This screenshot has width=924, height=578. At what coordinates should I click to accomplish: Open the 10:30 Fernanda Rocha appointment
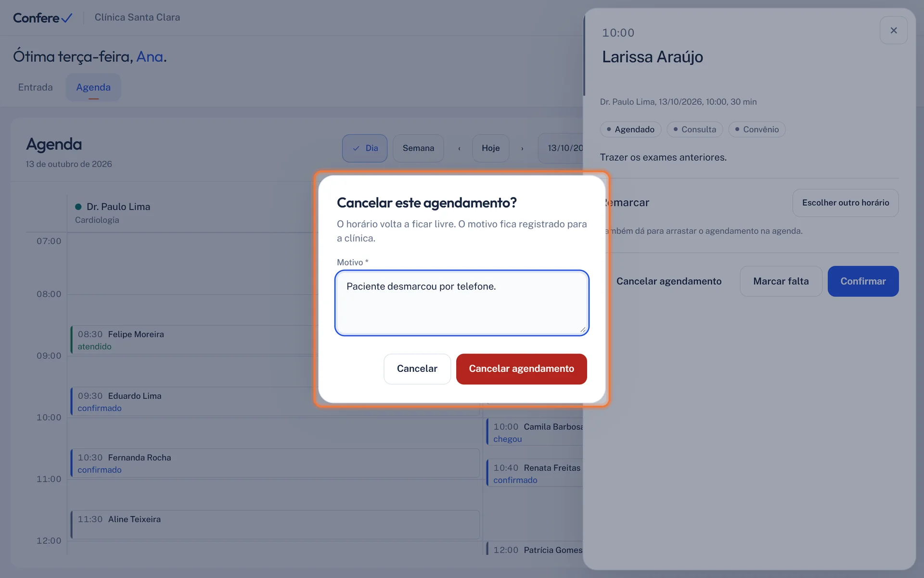tap(275, 463)
